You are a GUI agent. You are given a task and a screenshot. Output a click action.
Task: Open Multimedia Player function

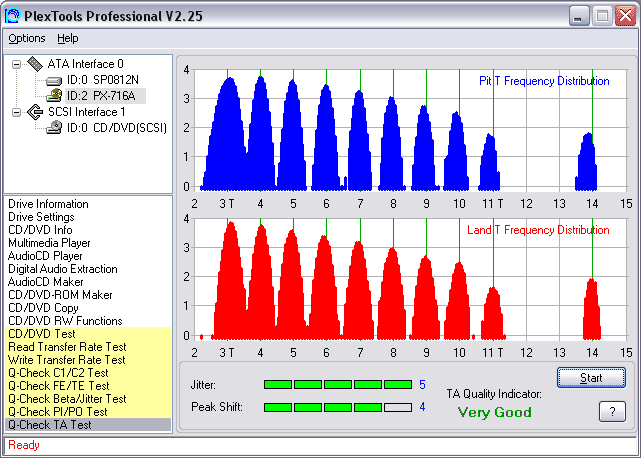(49, 243)
